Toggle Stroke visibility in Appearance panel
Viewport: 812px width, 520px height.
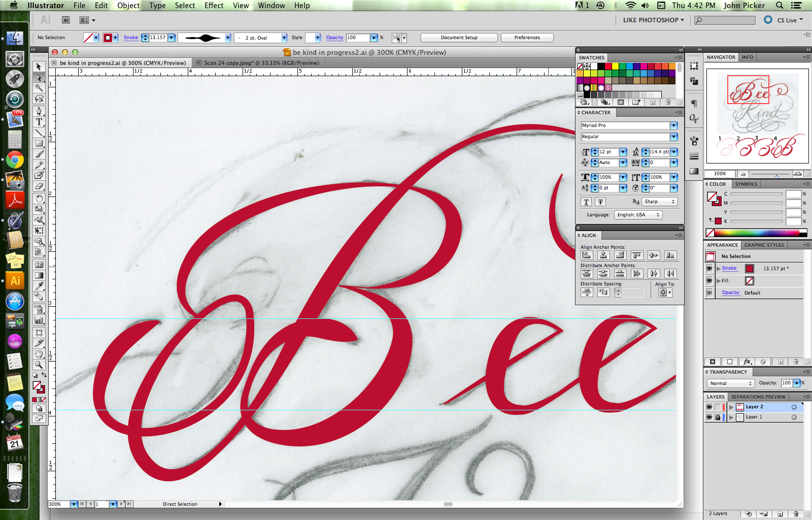[x=709, y=268]
